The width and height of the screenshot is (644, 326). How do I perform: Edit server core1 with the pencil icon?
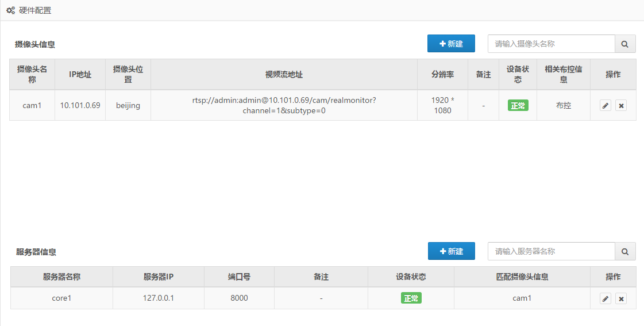point(606,298)
